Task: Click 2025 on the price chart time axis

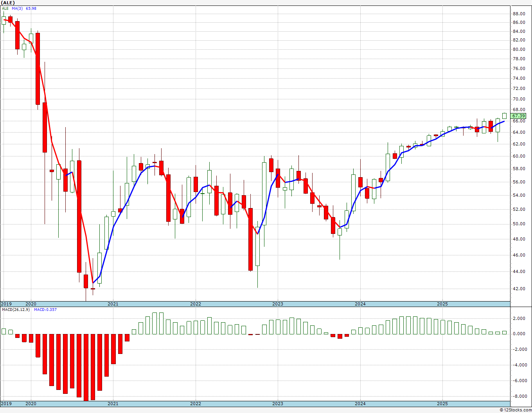Action: click(442, 304)
